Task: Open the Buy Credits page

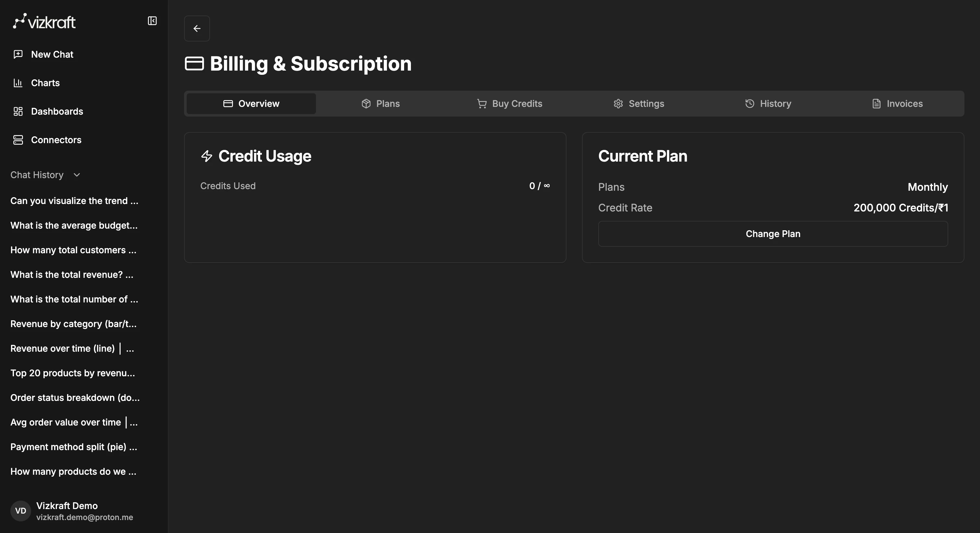Action: coord(509,103)
